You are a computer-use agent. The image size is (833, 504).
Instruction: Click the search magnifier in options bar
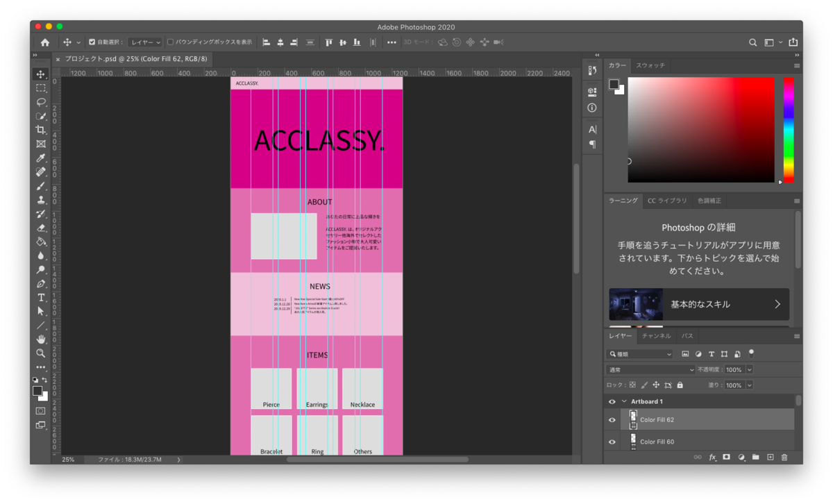coord(752,42)
